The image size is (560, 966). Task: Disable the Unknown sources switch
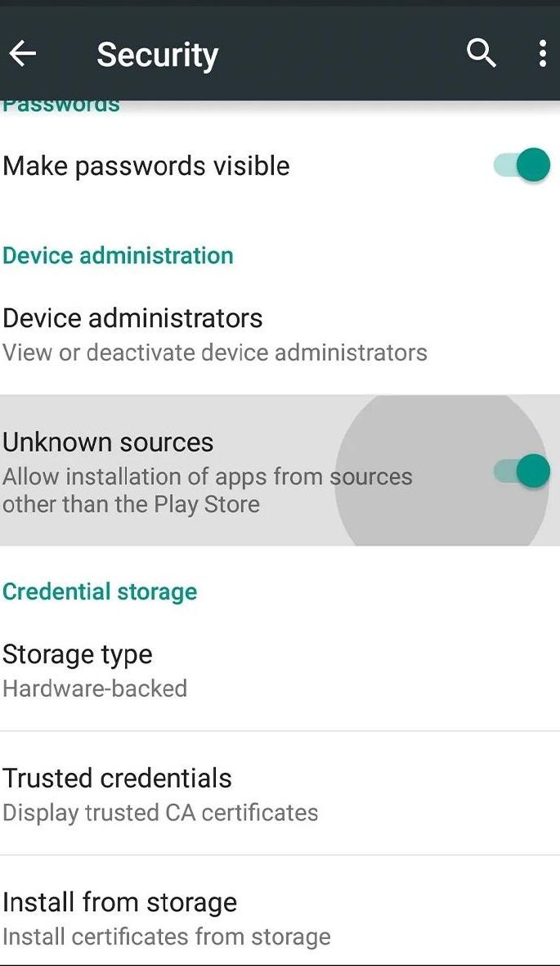click(x=522, y=471)
